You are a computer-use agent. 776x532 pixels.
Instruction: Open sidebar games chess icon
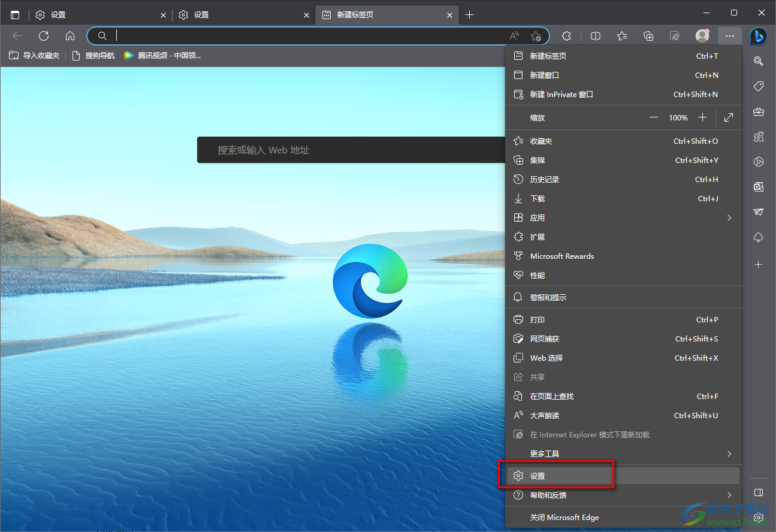pos(759,137)
